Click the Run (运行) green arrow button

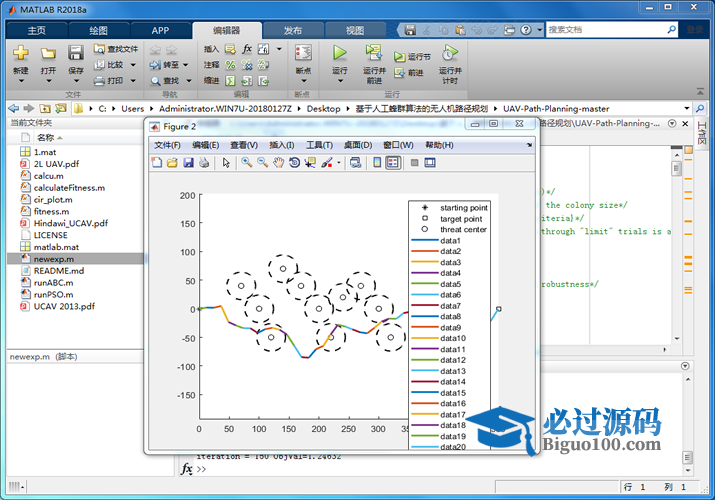click(340, 53)
